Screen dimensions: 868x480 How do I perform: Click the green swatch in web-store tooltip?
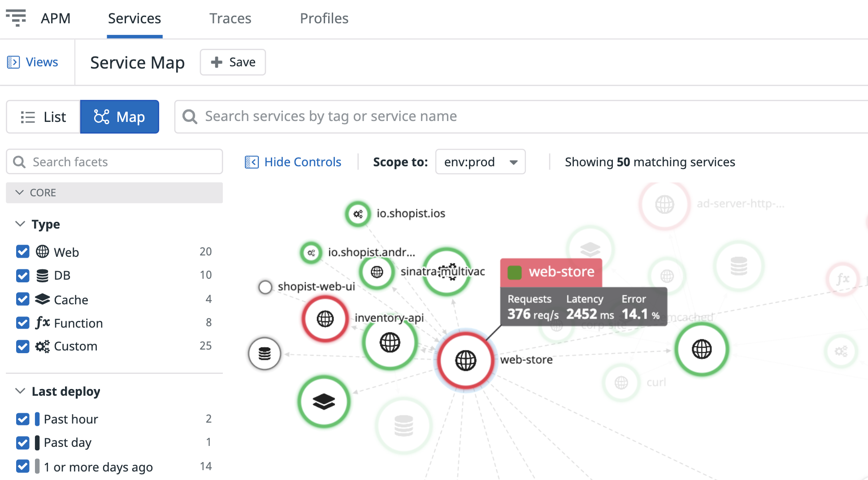point(514,272)
